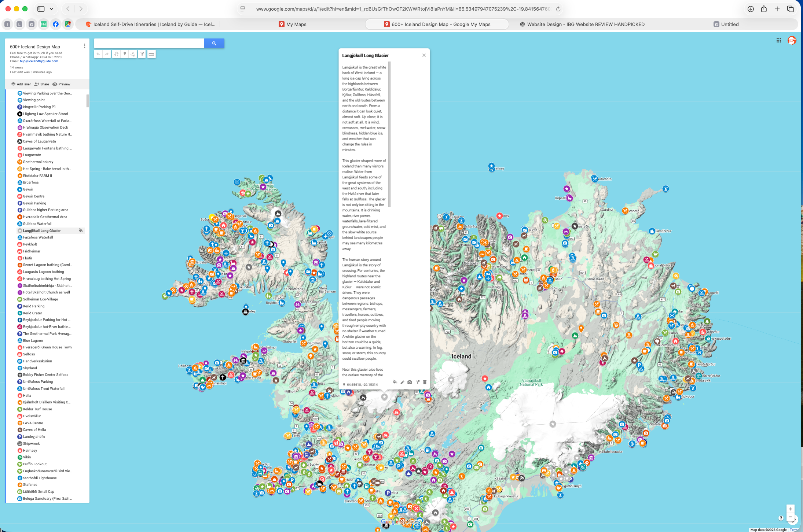Click the Directions to here icon in info window
The width and height of the screenshot is (803, 532).
pos(418,382)
